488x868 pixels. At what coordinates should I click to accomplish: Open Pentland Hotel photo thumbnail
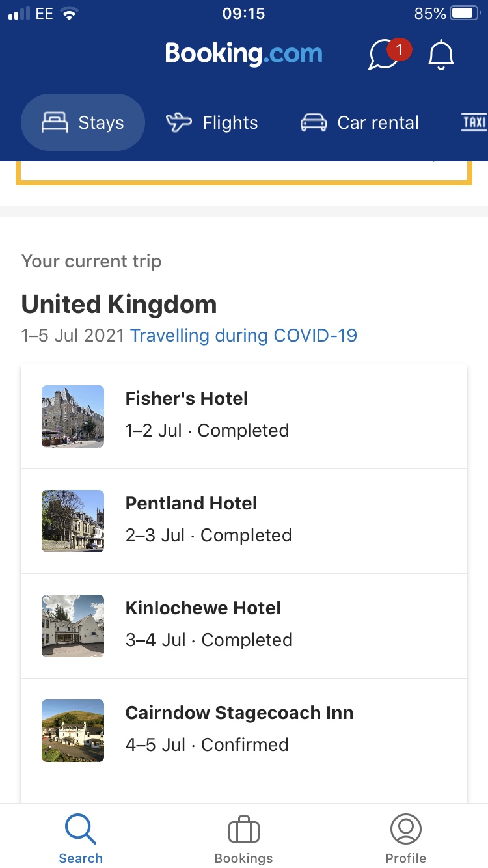(73, 521)
